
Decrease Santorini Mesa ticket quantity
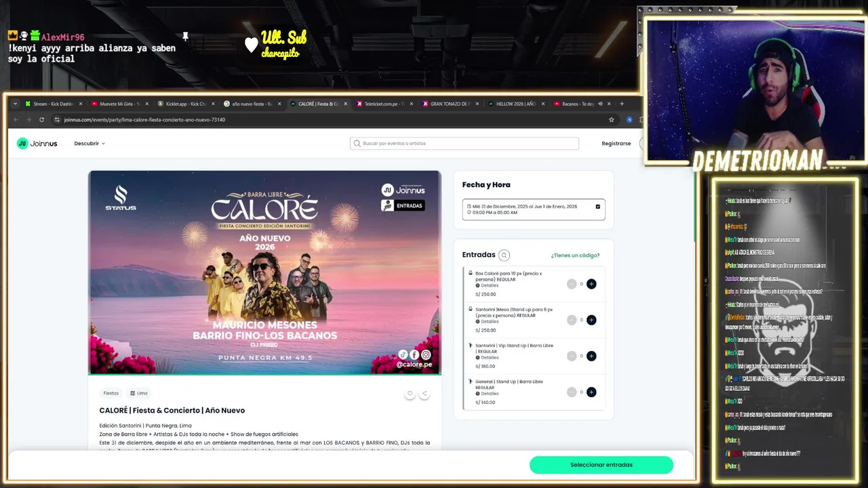(x=572, y=320)
